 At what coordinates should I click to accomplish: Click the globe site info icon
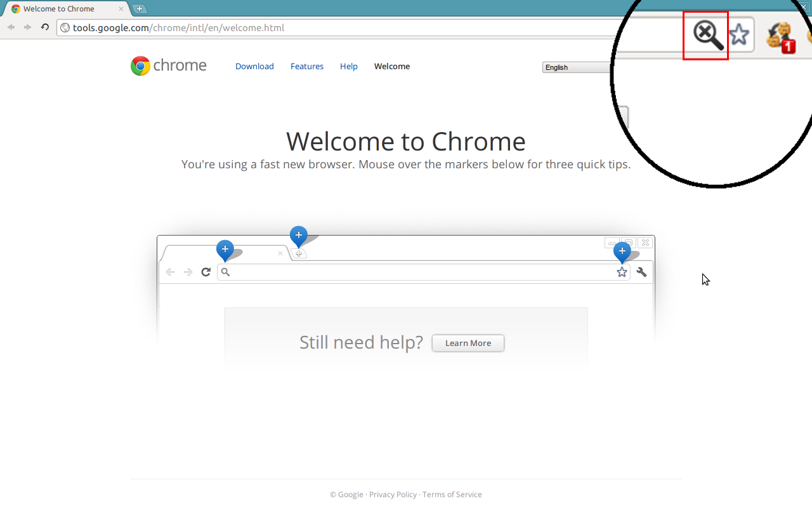pyautogui.click(x=65, y=28)
